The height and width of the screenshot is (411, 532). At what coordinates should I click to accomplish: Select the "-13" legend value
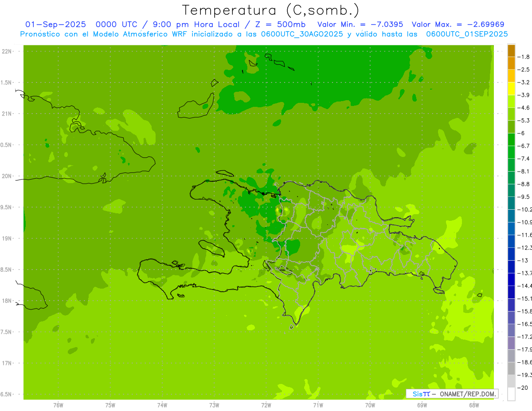click(523, 260)
